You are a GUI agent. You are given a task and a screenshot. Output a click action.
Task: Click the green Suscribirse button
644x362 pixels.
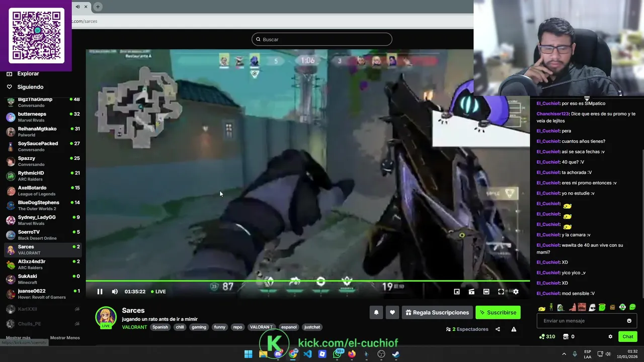coord(498,312)
